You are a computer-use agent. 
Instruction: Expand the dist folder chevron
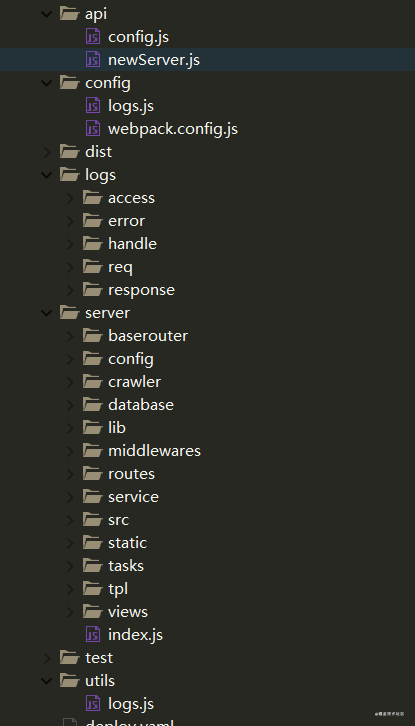(46, 152)
